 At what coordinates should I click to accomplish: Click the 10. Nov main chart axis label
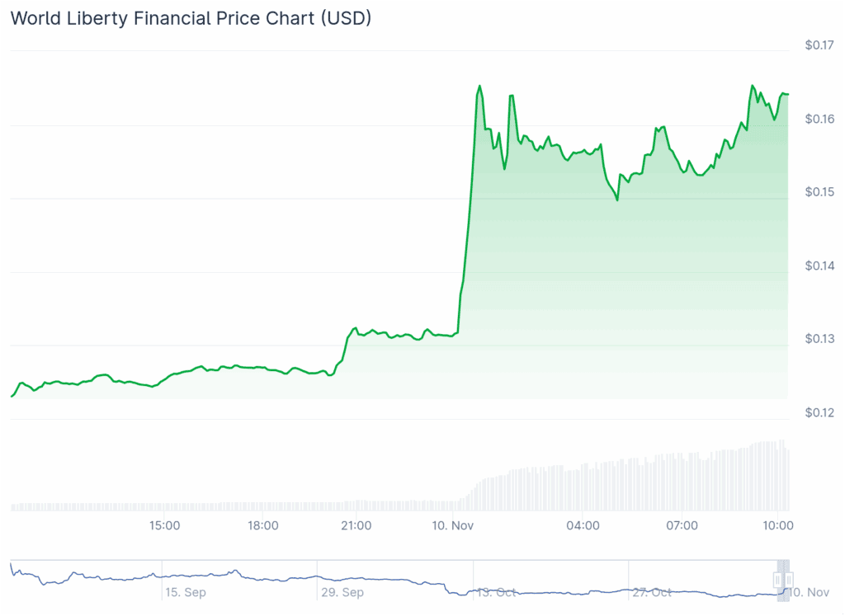pyautogui.click(x=451, y=525)
